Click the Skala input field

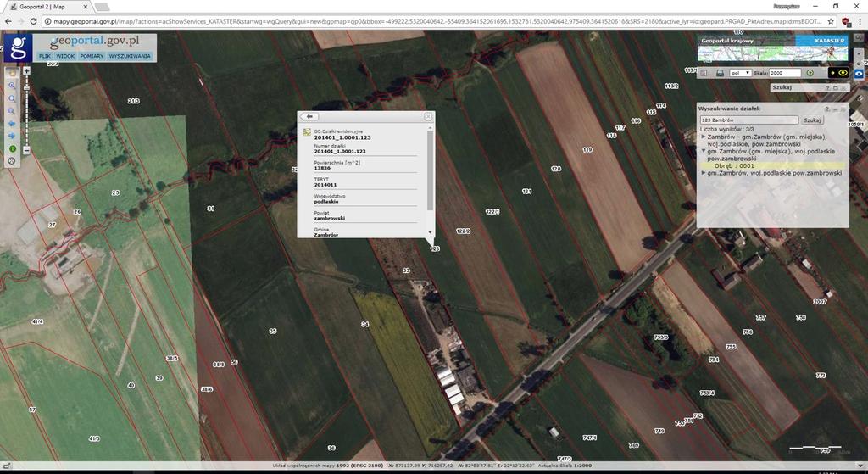(x=785, y=73)
